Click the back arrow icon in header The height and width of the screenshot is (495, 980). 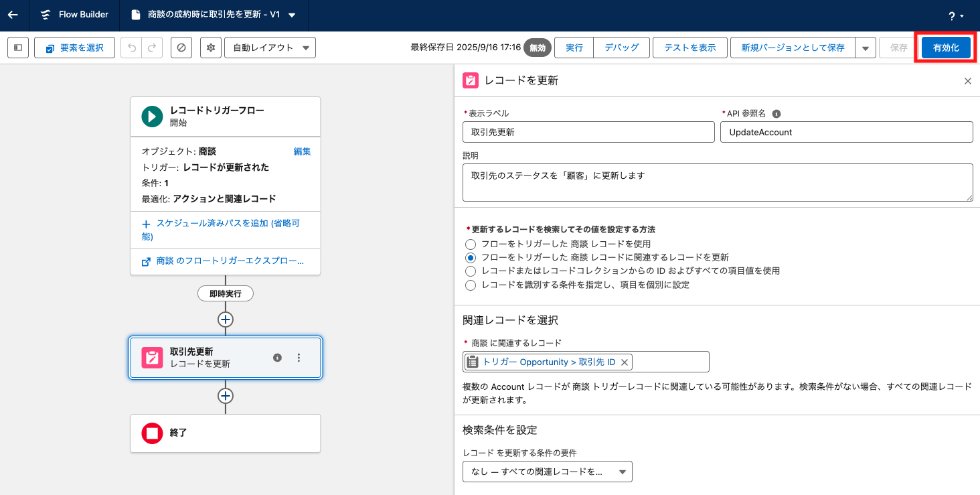click(13, 15)
